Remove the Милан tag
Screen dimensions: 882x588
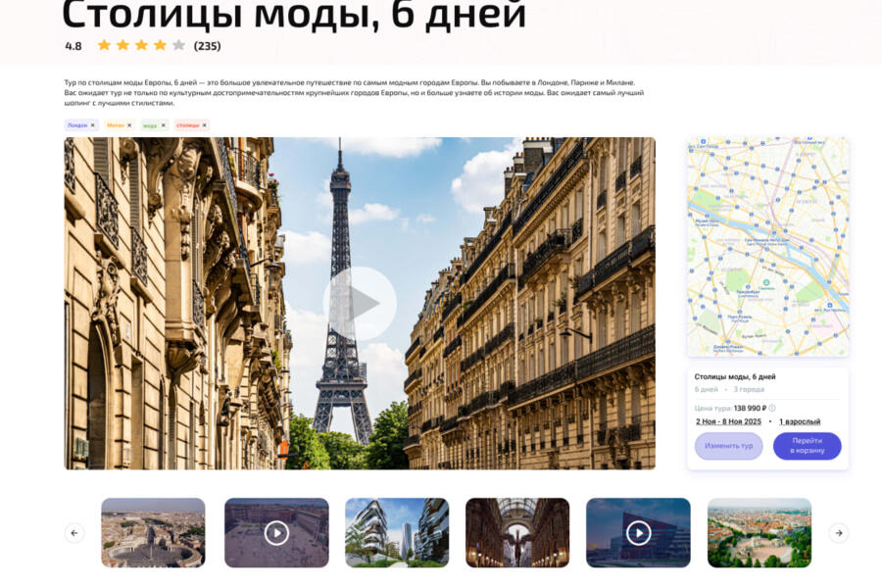pyautogui.click(x=129, y=125)
